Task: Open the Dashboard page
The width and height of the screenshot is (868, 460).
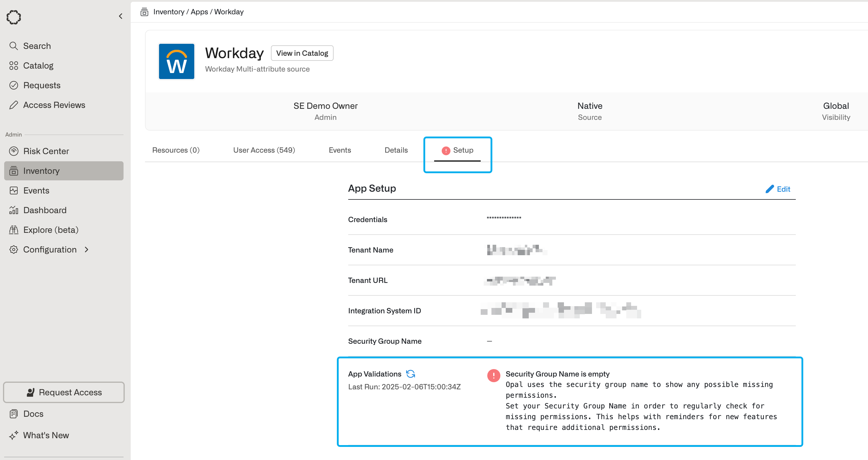Action: point(44,210)
